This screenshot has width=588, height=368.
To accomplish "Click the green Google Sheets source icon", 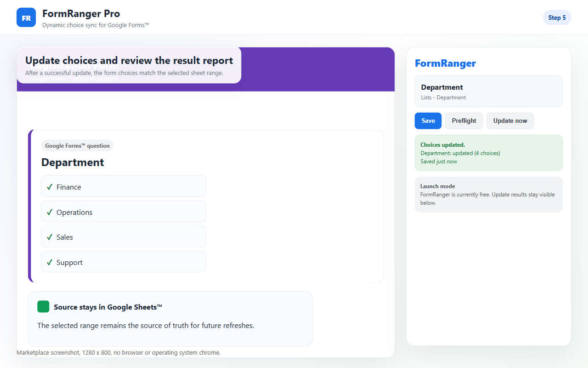I will [x=43, y=306].
